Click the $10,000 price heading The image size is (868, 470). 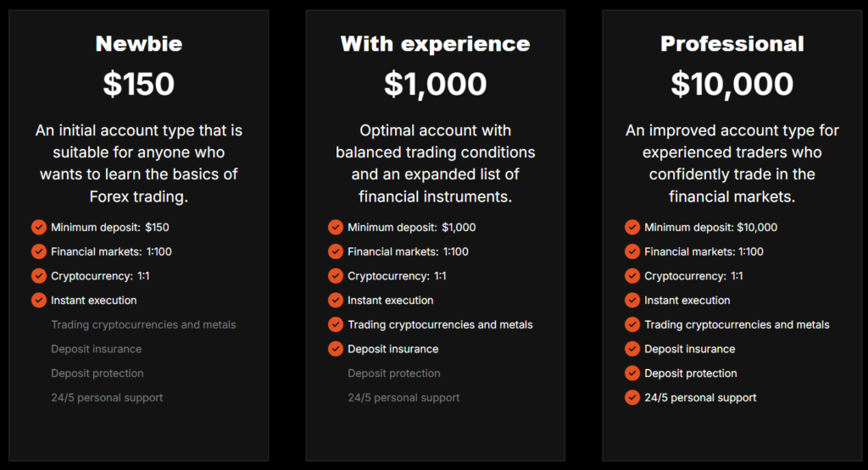tap(732, 84)
